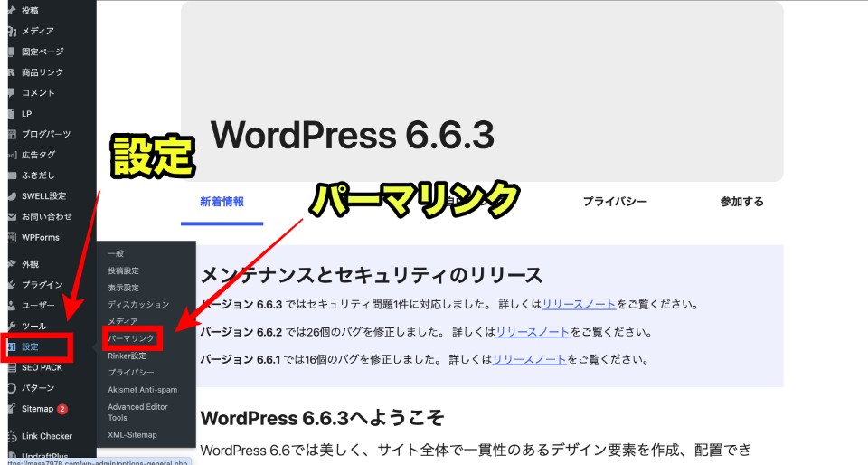Switch to the 新着情報 tab
Image resolution: width=868 pixels, height=465 pixels.
(222, 202)
